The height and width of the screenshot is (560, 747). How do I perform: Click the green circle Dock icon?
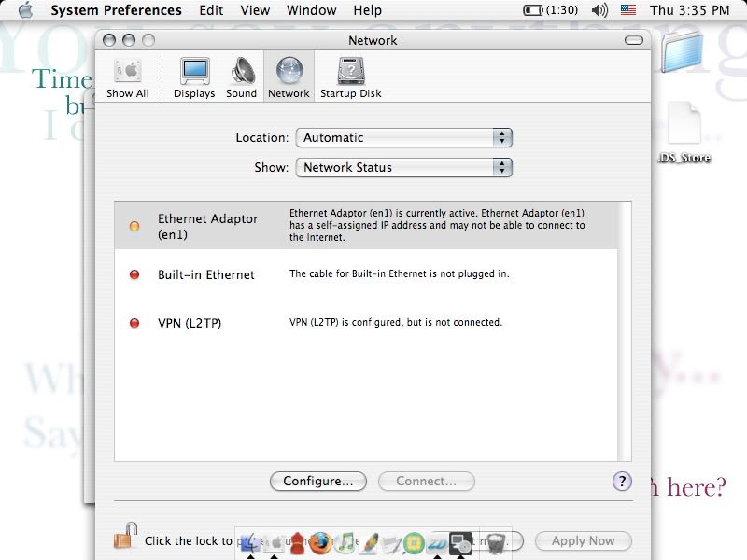click(414, 542)
